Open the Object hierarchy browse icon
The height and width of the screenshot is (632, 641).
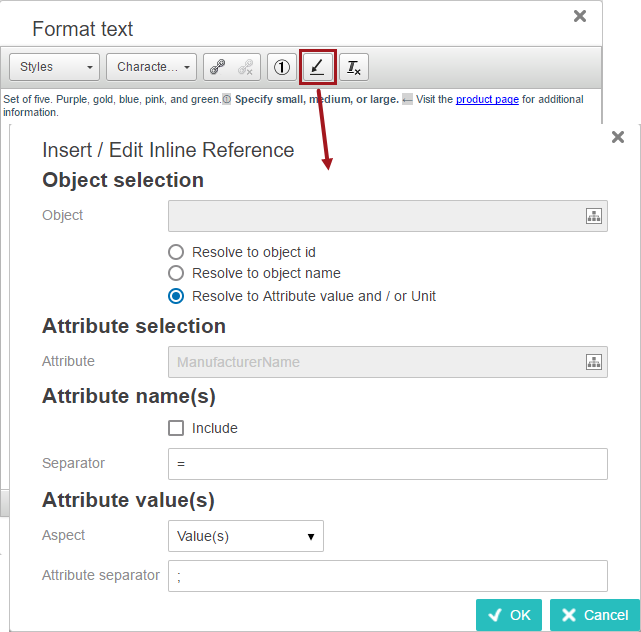[593, 216]
